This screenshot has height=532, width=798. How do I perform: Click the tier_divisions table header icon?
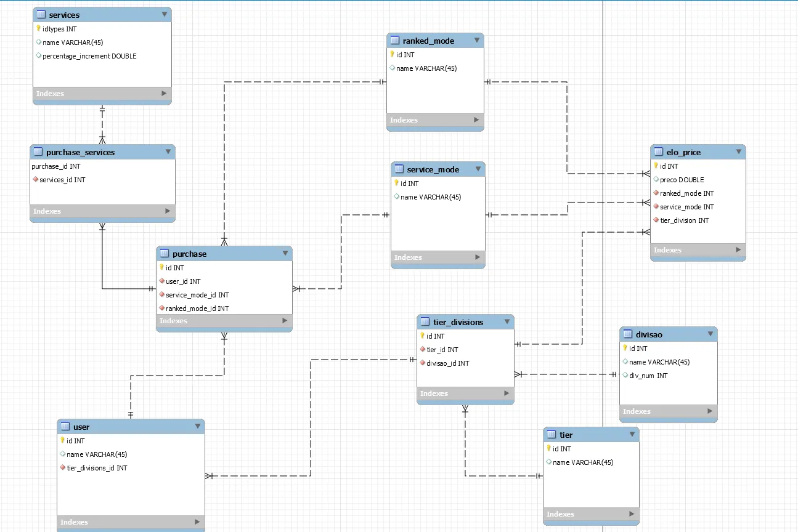click(425, 322)
